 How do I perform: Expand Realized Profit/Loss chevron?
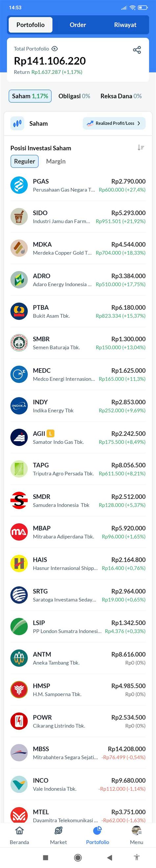[x=139, y=123]
